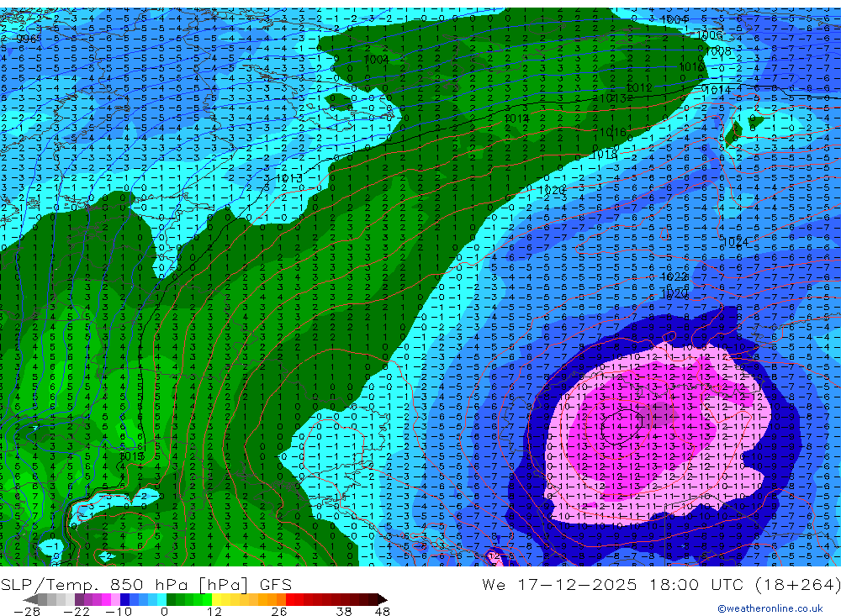Click the forecast date 'We 17-12-2025 18:00 UTC (18+264)'
Screen dimensions: 841x616
click(x=661, y=584)
